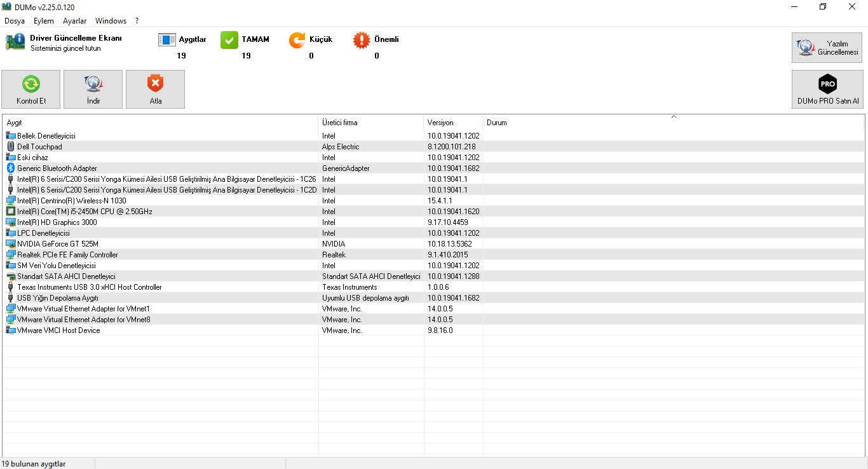
Task: Click the USB Yığın Depolama Aygıtı icon
Action: (x=11, y=298)
